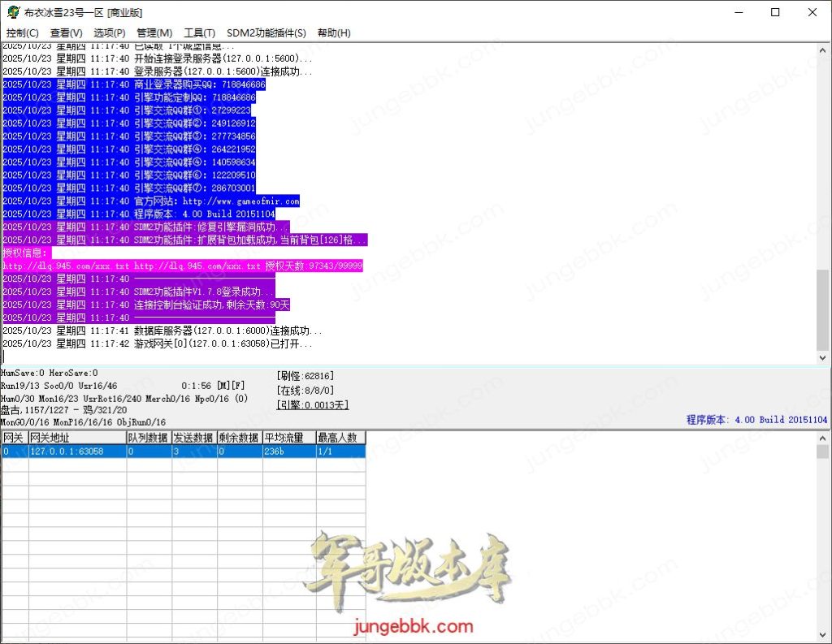Click the log scrollbar down arrow

(821, 358)
